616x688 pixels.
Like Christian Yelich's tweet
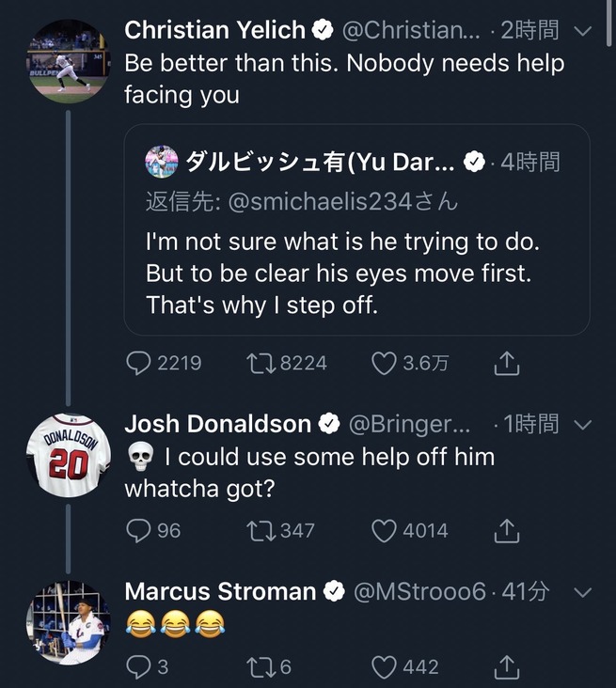click(384, 363)
